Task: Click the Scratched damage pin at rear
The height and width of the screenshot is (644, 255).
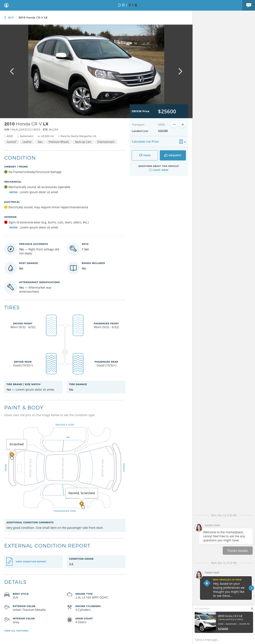Action: pos(12,454)
